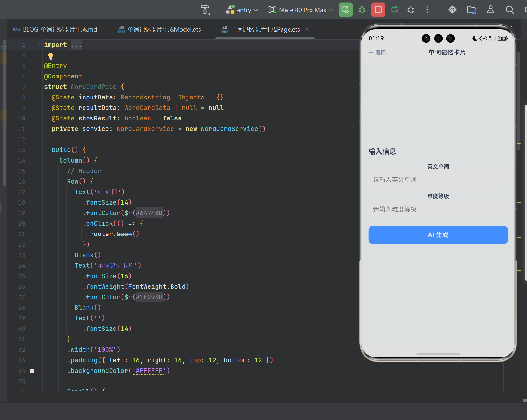Viewport: 527px width, 420px height.
Task: Click the battery indicator in previewer
Action: tap(503, 39)
